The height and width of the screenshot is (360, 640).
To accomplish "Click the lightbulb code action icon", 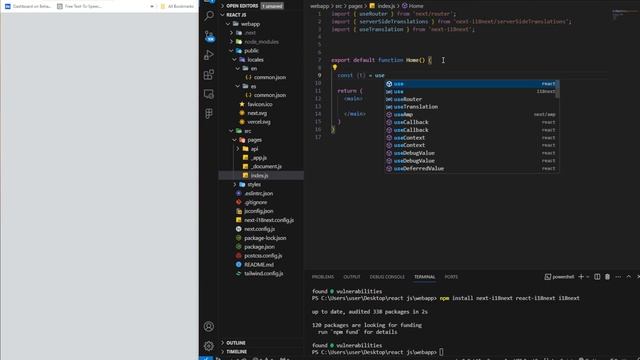I will click(335, 68).
